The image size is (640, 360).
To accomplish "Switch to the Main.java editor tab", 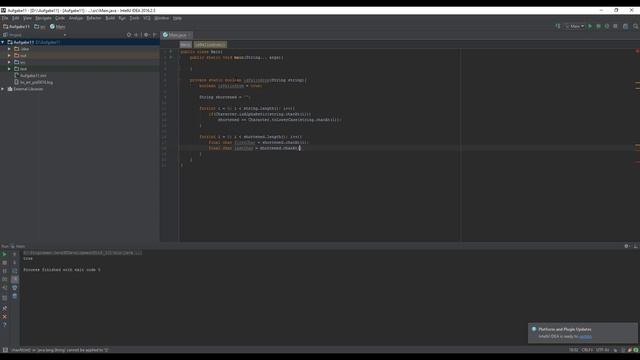I will click(177, 35).
